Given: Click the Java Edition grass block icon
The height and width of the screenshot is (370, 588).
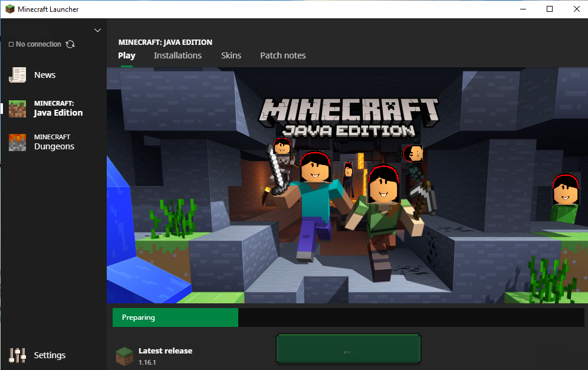Looking at the screenshot, I should point(17,109).
